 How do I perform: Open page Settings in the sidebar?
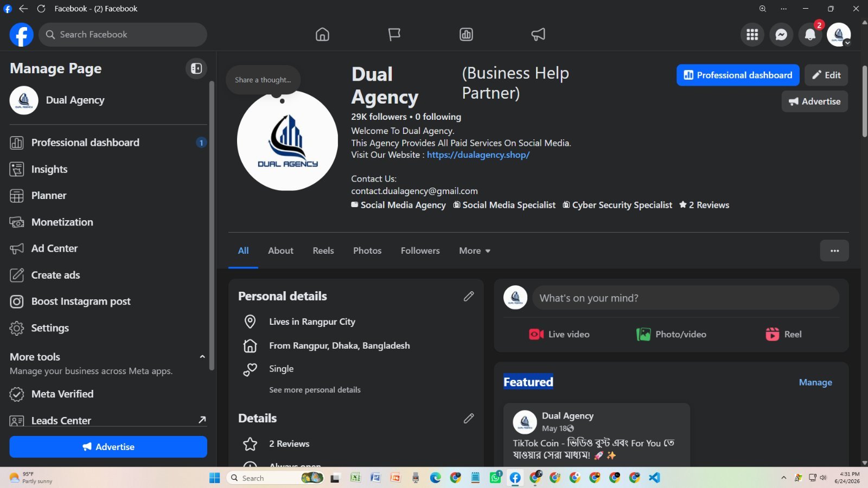tap(108, 328)
